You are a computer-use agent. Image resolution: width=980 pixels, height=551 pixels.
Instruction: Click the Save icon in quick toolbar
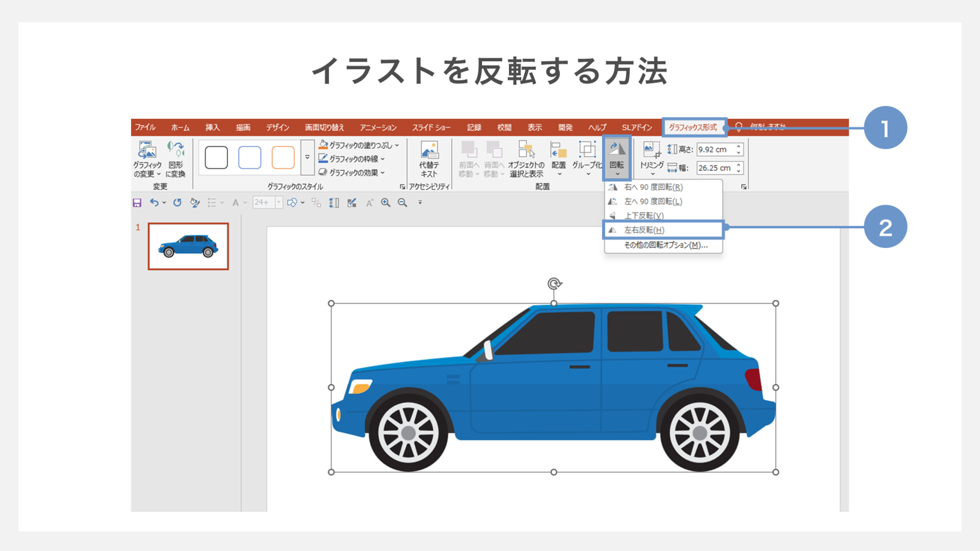(137, 203)
